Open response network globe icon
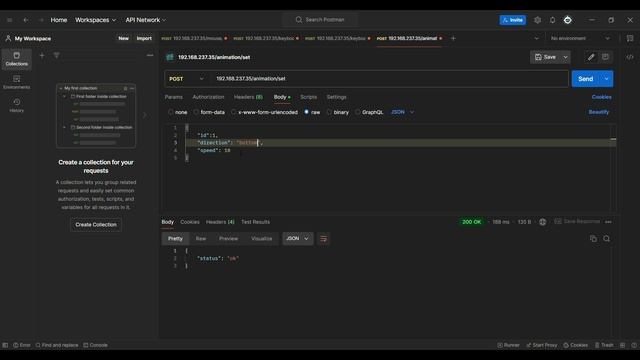The image size is (640, 360). (x=542, y=222)
